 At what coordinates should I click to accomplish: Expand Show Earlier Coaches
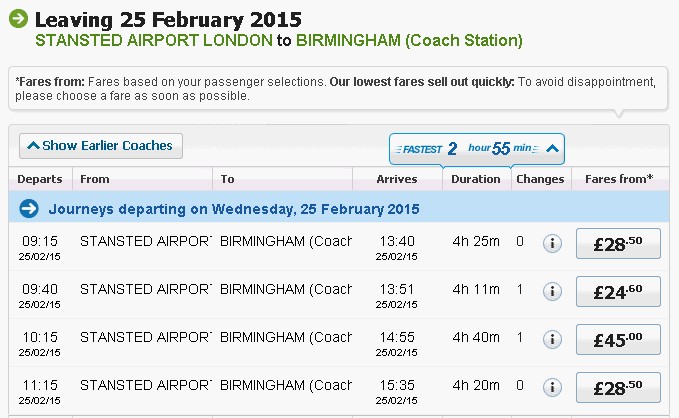click(x=101, y=146)
